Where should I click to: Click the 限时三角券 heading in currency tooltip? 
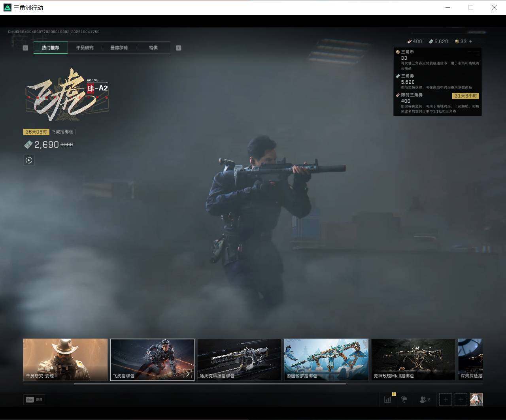(412, 95)
